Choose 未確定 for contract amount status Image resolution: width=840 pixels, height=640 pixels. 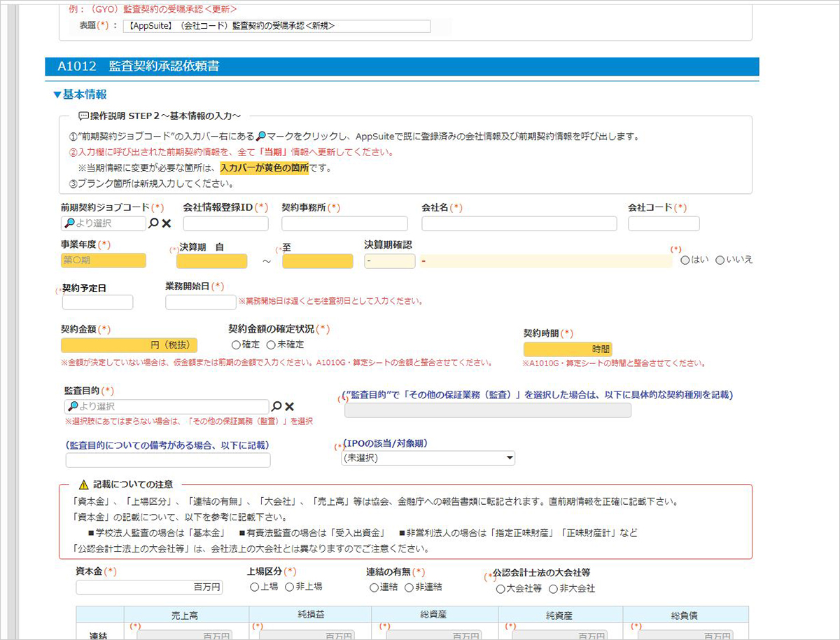[x=270, y=344]
